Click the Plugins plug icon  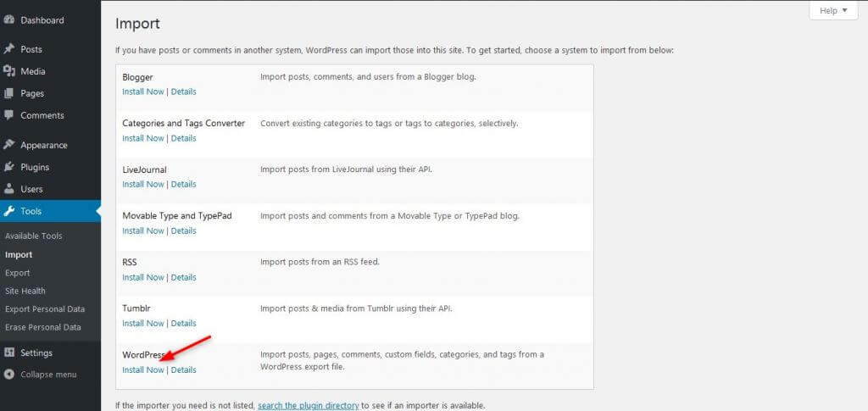(x=8, y=167)
